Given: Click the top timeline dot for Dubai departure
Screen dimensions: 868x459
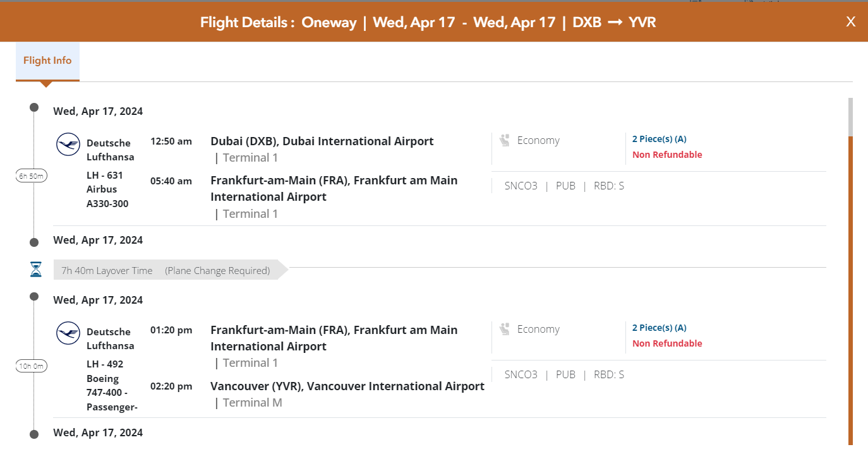Looking at the screenshot, I should (34, 107).
